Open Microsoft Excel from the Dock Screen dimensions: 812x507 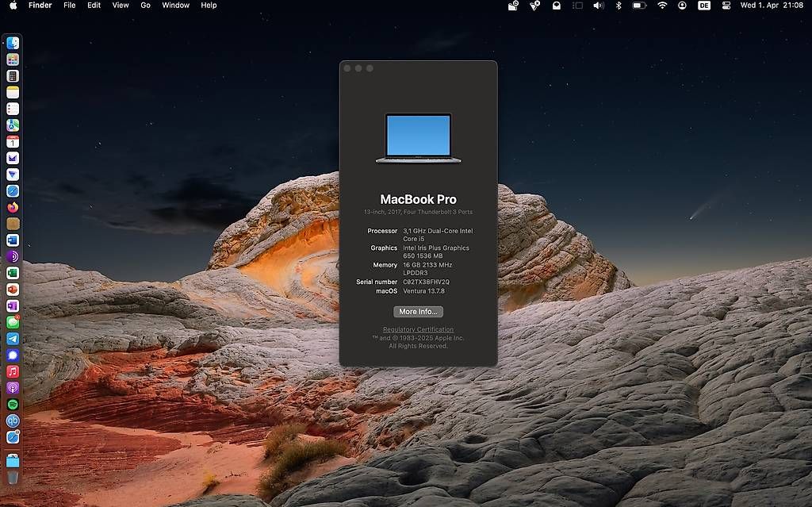[13, 273]
